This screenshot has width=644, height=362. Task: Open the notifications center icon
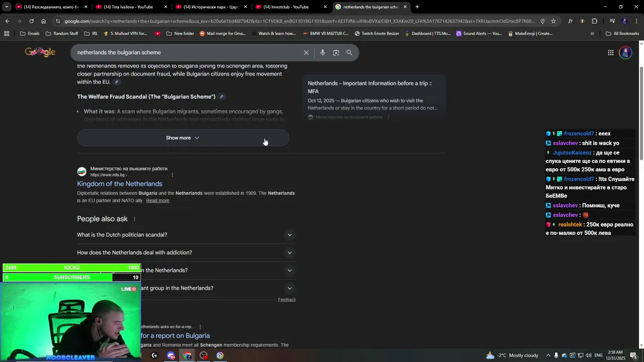633,355
